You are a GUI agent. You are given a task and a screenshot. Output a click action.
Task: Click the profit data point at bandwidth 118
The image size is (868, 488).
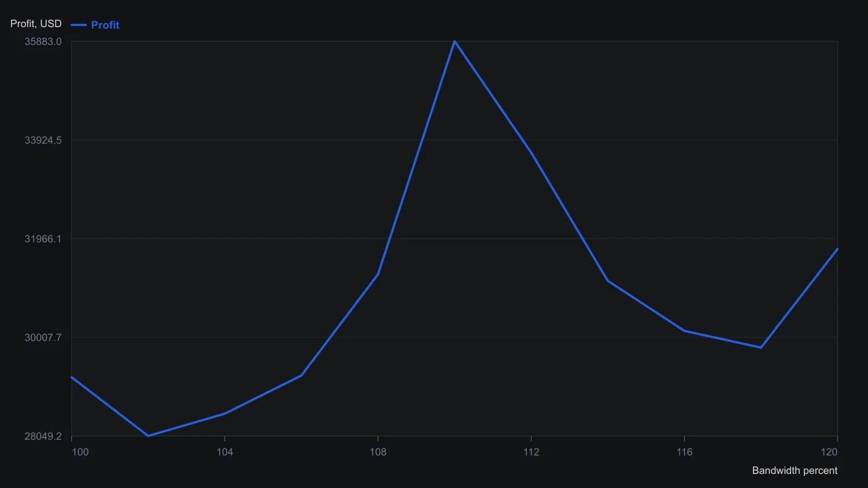pyautogui.click(x=761, y=348)
